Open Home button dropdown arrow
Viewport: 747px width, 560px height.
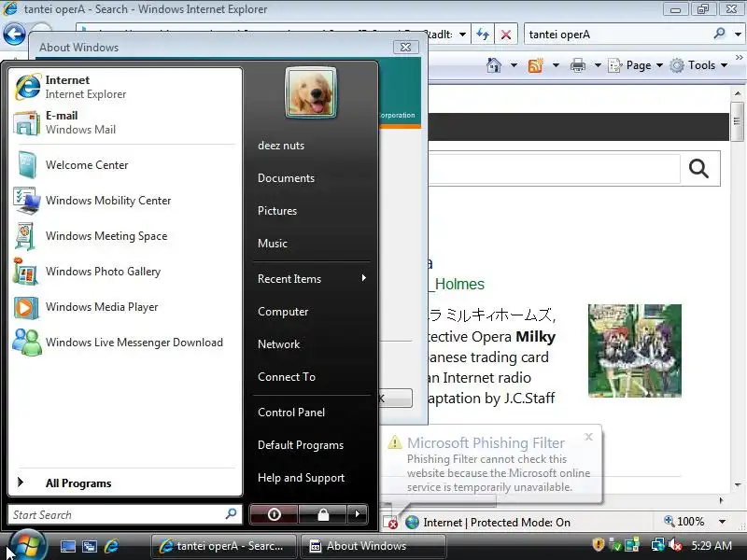[x=514, y=65]
